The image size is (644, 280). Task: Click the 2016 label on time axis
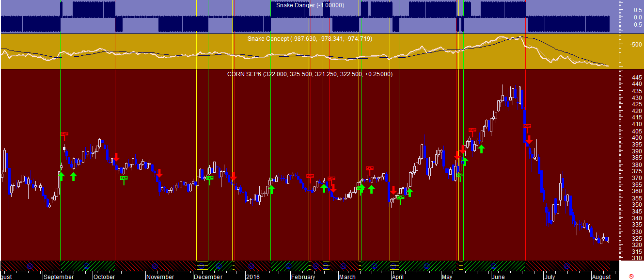coord(252,277)
